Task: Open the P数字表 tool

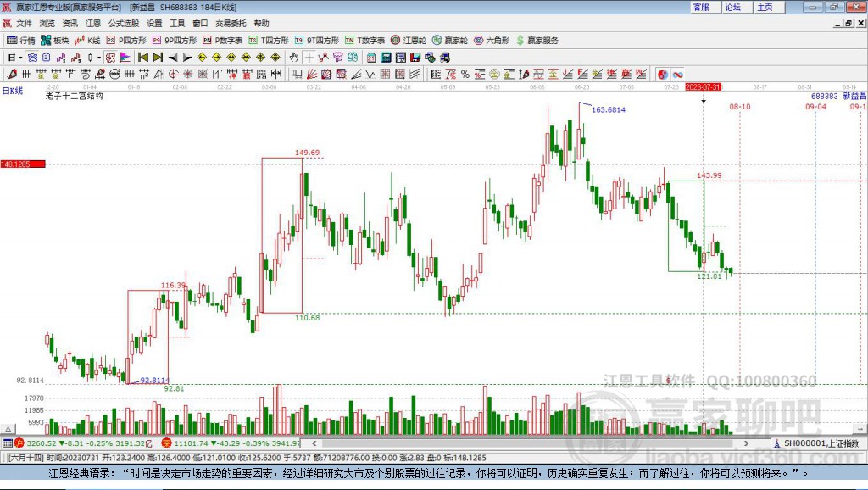Action: 223,41
